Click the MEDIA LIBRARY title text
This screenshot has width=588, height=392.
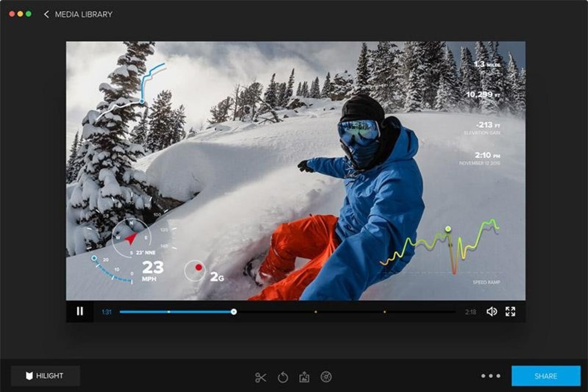[x=83, y=14]
